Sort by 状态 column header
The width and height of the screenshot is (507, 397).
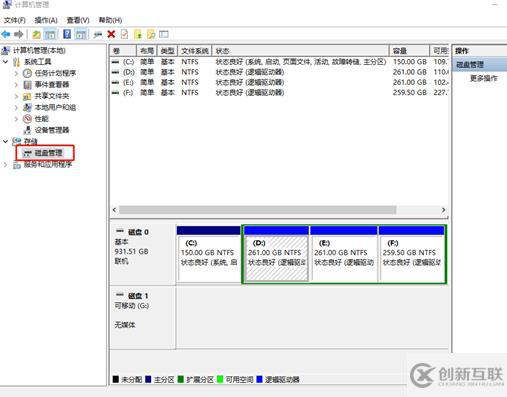(300, 51)
